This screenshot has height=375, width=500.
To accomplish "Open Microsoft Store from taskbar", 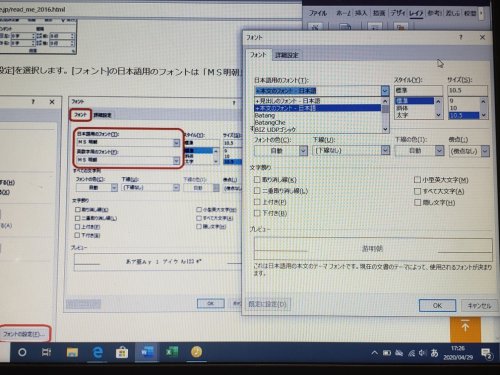I will pyautogui.click(x=122, y=352).
